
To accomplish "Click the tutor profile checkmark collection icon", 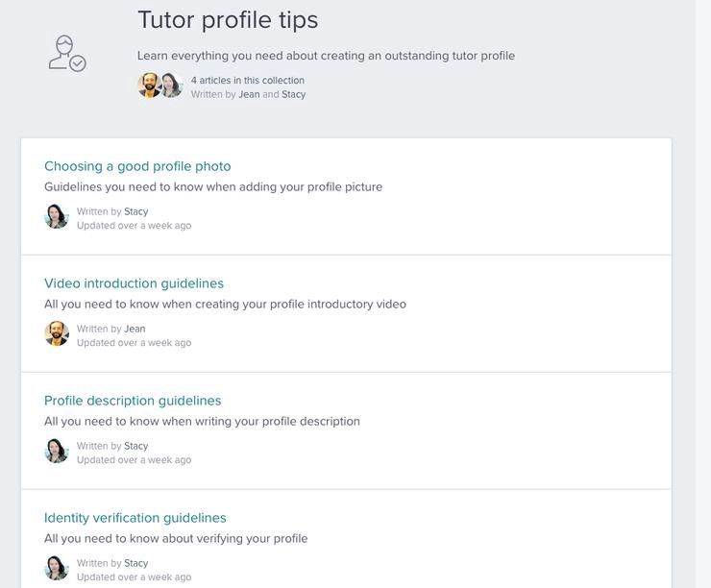I will tap(67, 54).
